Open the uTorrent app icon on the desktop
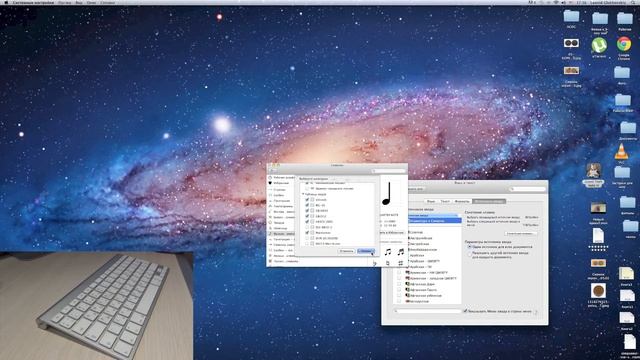The image size is (640, 360). tap(599, 45)
